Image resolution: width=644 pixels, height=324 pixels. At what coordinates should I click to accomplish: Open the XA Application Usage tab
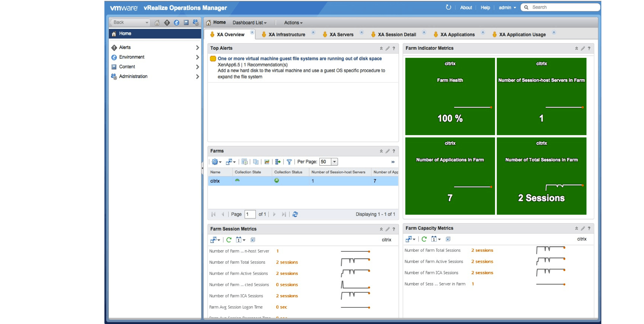(522, 35)
